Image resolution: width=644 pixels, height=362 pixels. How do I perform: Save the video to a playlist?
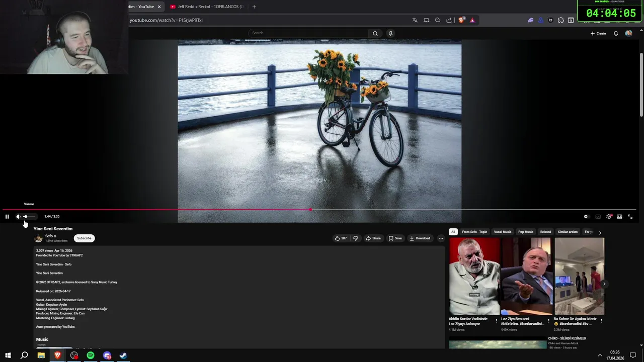(395, 238)
